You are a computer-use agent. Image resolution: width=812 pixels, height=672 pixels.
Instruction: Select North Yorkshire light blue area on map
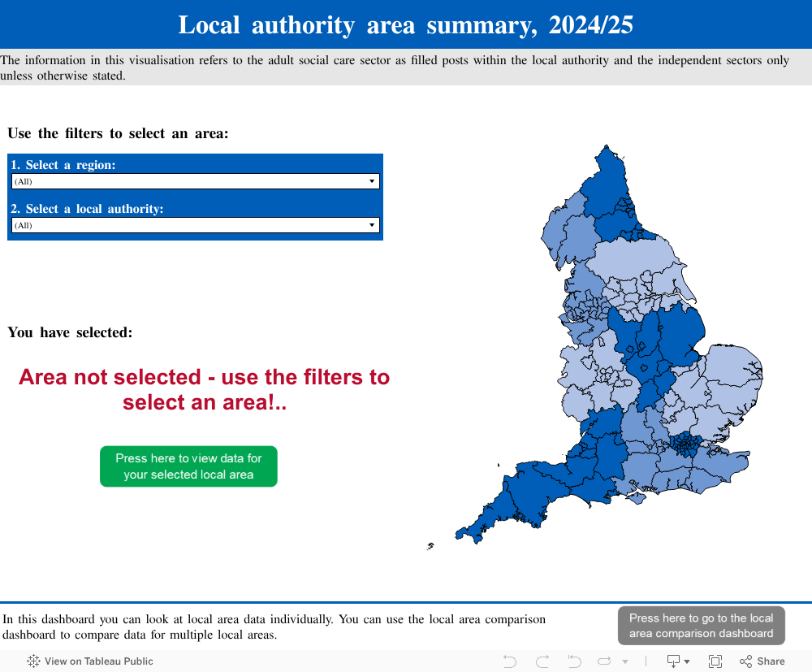[x=633, y=258]
